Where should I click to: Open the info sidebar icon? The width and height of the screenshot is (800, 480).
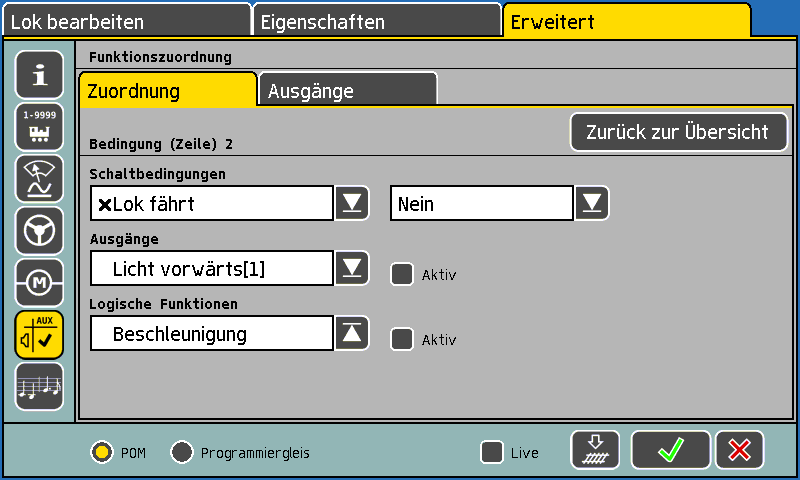pos(39,75)
